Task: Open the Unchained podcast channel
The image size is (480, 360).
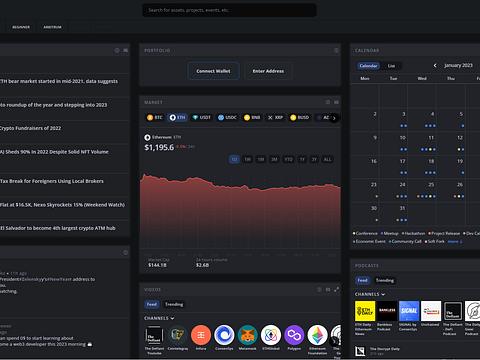Action: click(x=431, y=314)
